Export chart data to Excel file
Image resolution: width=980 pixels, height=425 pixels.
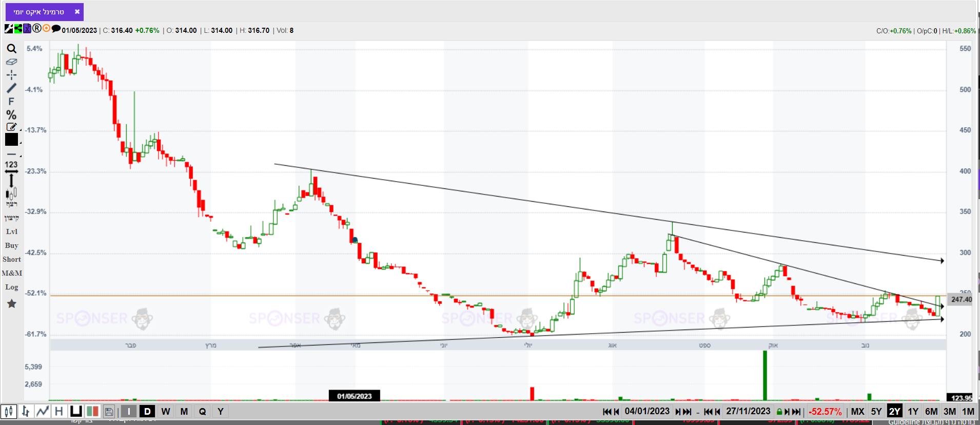[x=27, y=29]
